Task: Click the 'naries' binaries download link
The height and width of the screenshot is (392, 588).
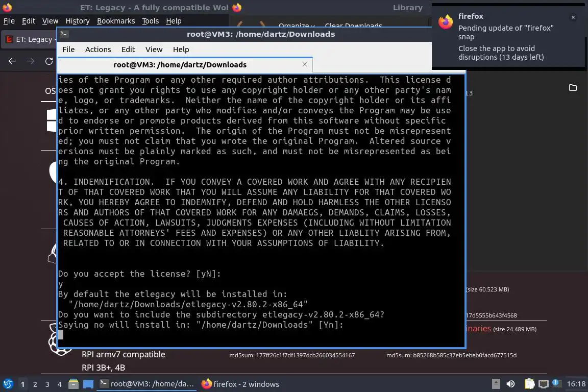Action: [x=478, y=329]
